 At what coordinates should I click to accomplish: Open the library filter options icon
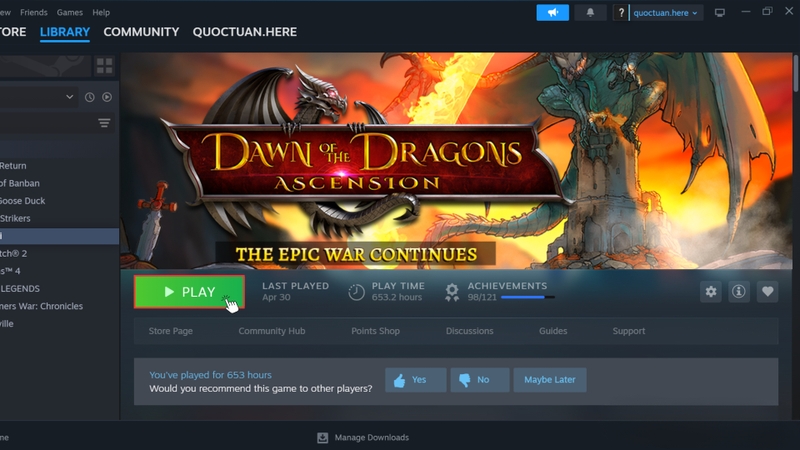(x=104, y=123)
